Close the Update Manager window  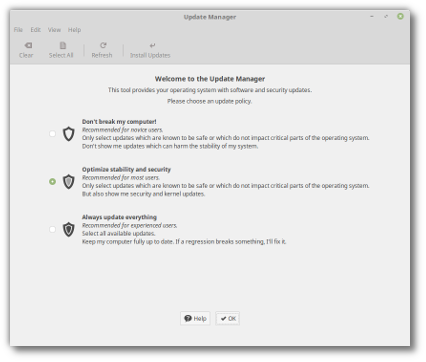400,16
